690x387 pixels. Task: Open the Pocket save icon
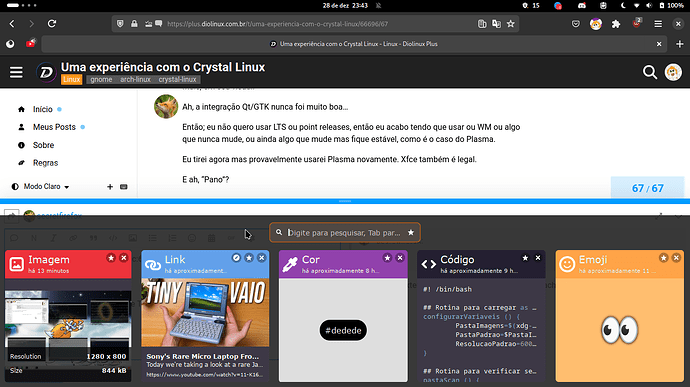[576, 24]
